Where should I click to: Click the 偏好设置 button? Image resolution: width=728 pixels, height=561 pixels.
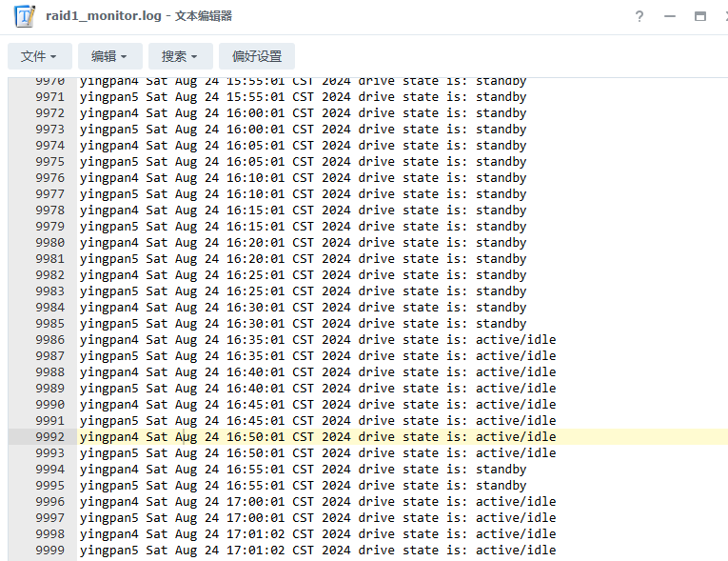pos(257,56)
